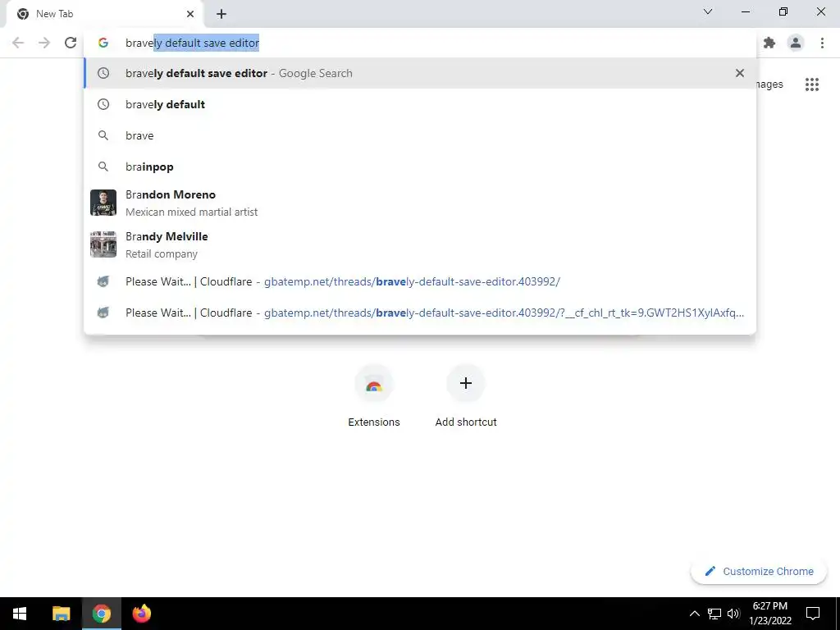Click clock icon beside 'bravely default' entry

[x=103, y=104]
